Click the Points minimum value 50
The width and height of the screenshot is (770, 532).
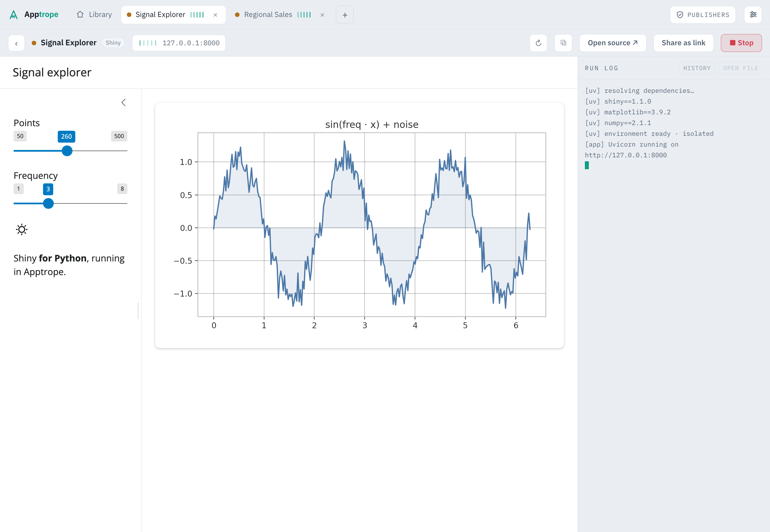(x=20, y=136)
